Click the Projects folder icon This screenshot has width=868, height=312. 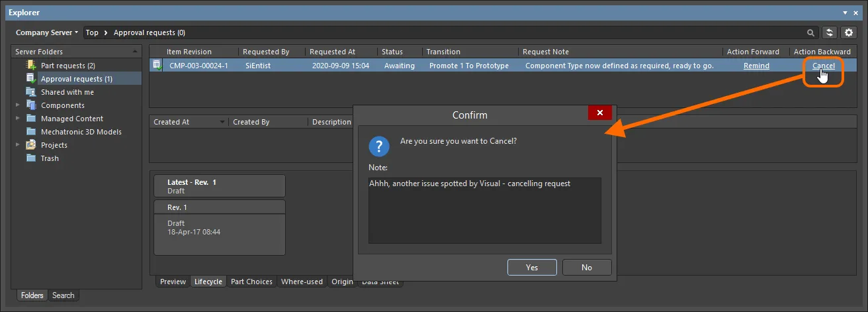(x=30, y=145)
